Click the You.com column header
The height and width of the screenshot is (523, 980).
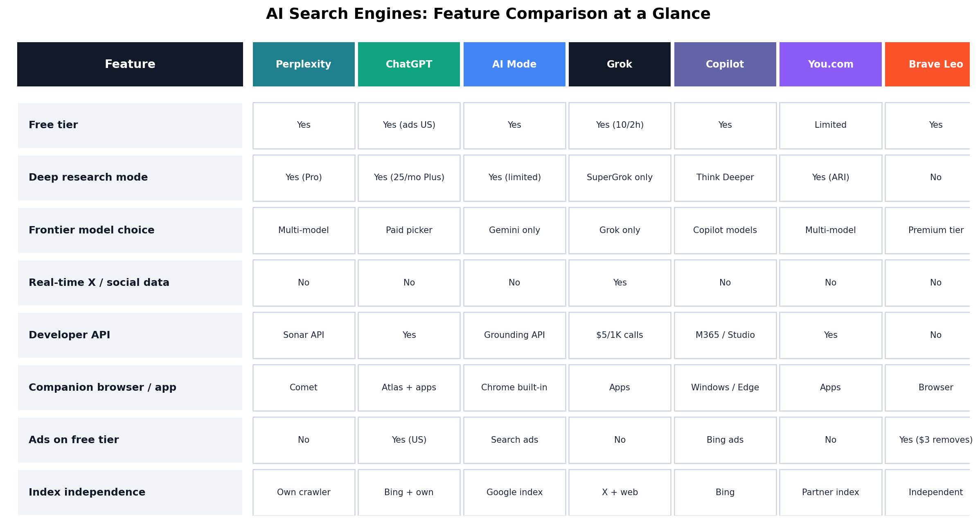831,64
